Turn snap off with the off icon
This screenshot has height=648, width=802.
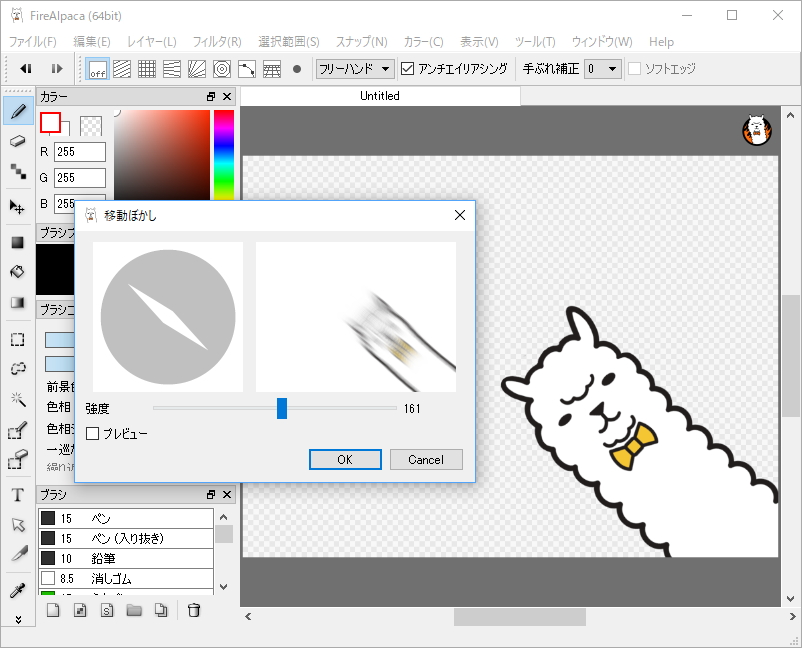point(97,69)
